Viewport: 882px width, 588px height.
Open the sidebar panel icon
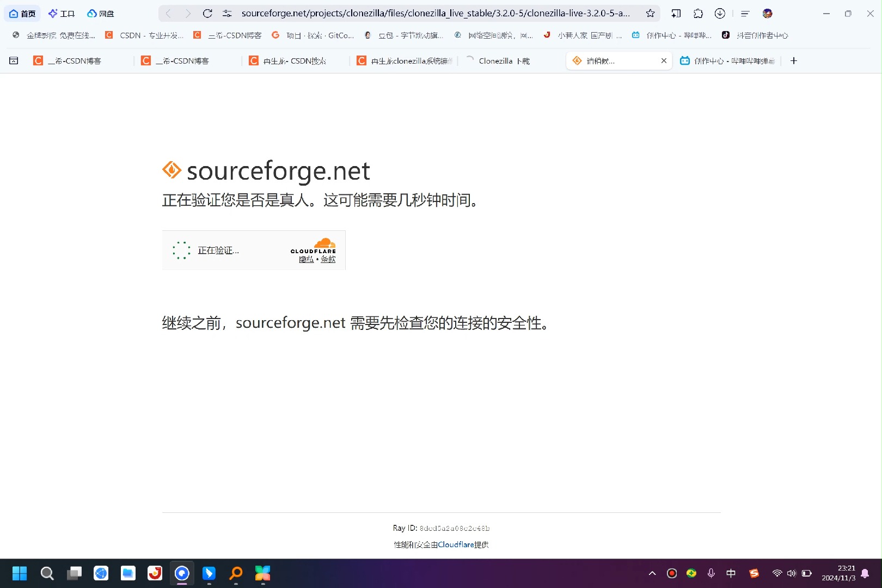[676, 14]
